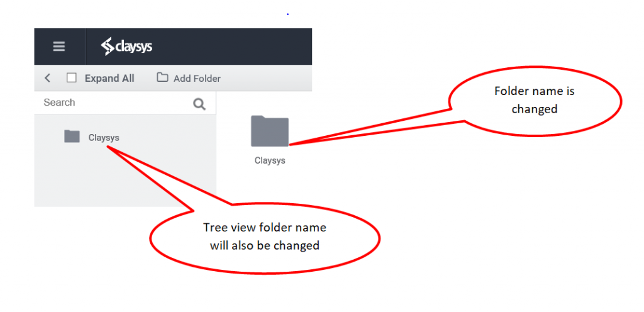Select the small Claysys folder icon in the tree
This screenshot has width=644, height=312.
tap(72, 136)
